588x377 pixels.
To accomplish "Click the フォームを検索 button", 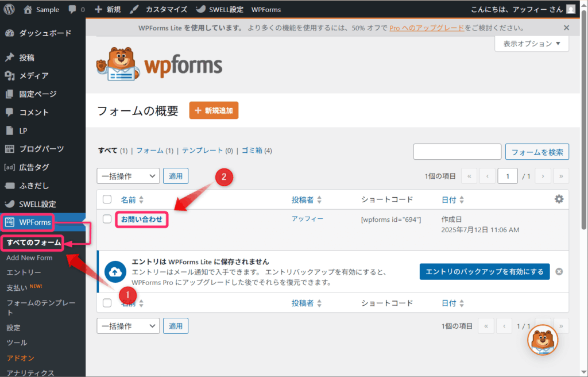I will click(537, 152).
